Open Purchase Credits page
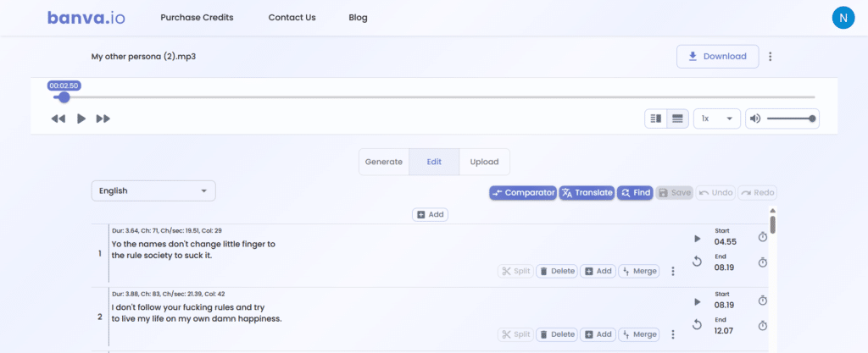This screenshot has height=353, width=868. click(197, 18)
